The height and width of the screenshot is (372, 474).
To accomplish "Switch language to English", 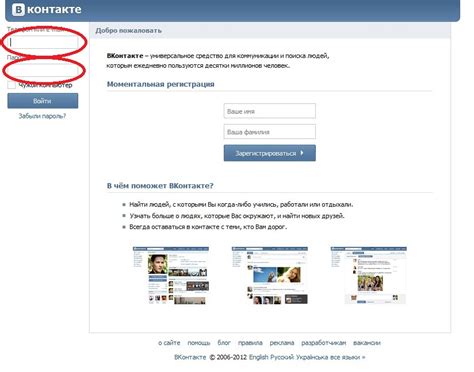I will 258,357.
